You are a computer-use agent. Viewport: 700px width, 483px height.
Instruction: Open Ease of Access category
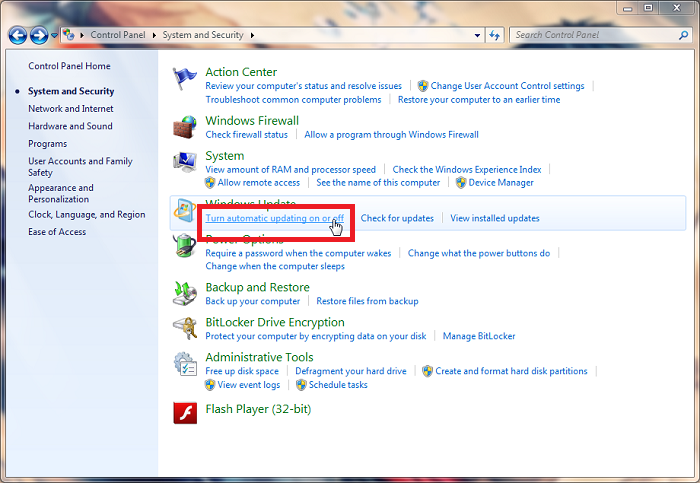57,232
